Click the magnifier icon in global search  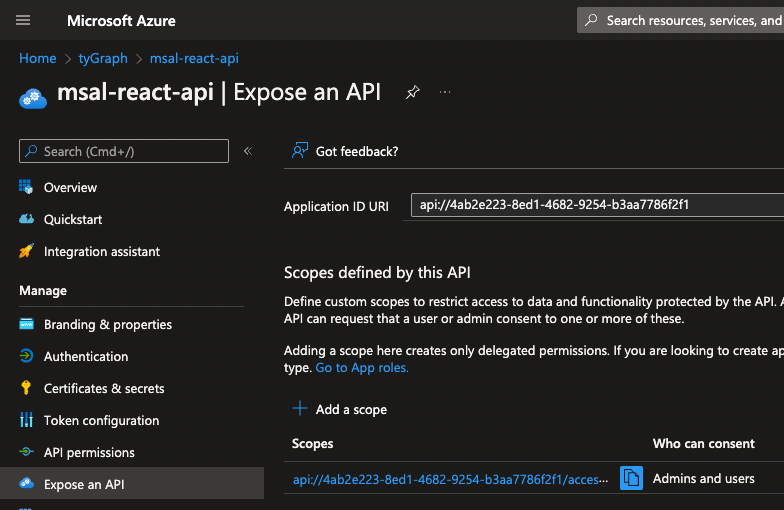click(x=592, y=20)
